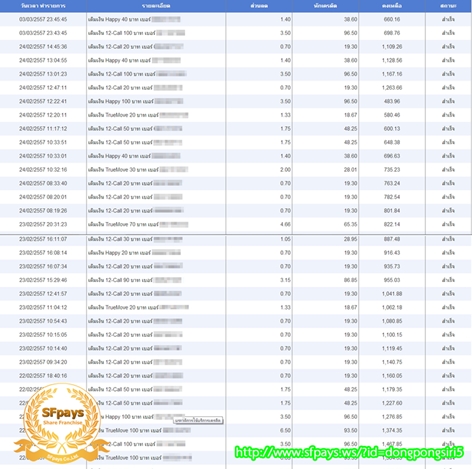Click credit deducted 86.85
Screen dimensions: 472x469
tap(350, 280)
